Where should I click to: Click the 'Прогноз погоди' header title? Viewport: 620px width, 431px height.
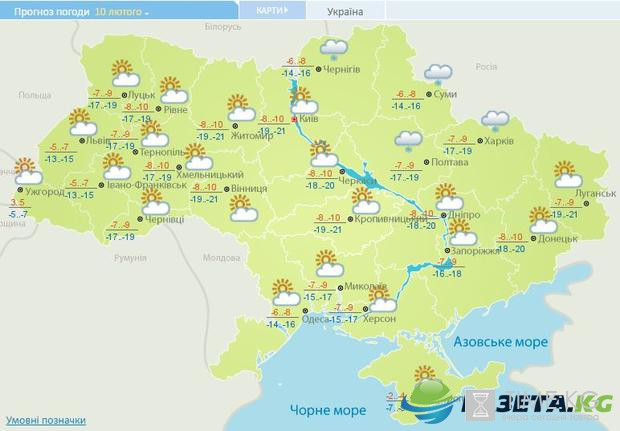pos(51,12)
